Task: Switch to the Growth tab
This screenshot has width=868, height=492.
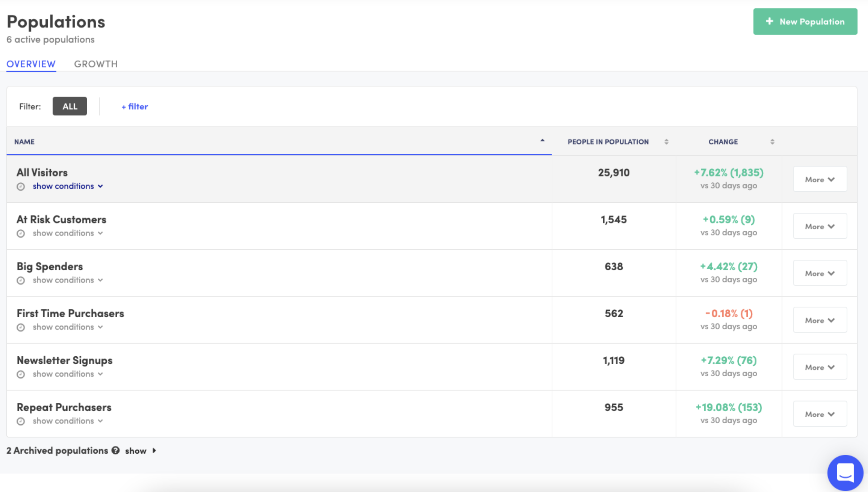Action: pyautogui.click(x=96, y=64)
